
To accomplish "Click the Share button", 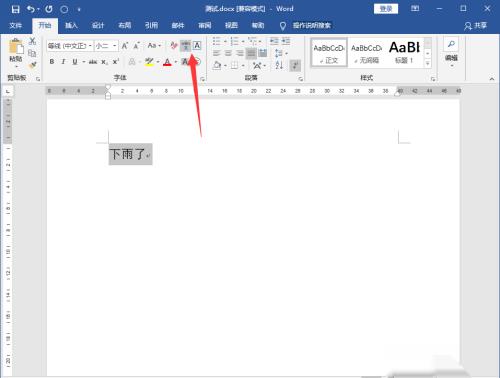I will pyautogui.click(x=476, y=25).
